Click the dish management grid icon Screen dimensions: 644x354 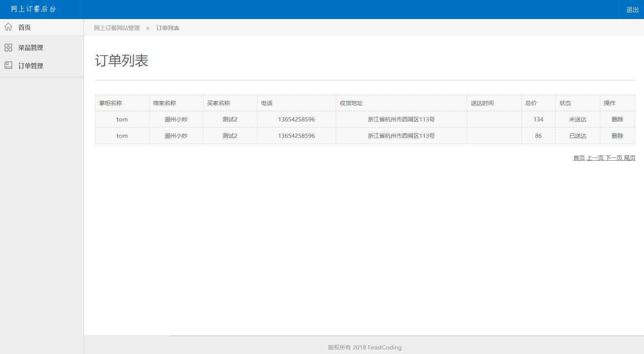8,48
